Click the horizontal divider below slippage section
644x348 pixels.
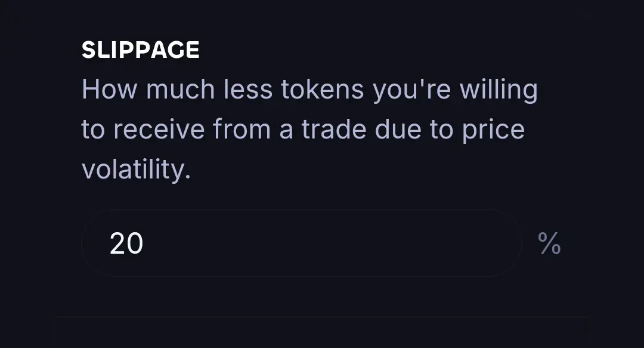click(322, 317)
